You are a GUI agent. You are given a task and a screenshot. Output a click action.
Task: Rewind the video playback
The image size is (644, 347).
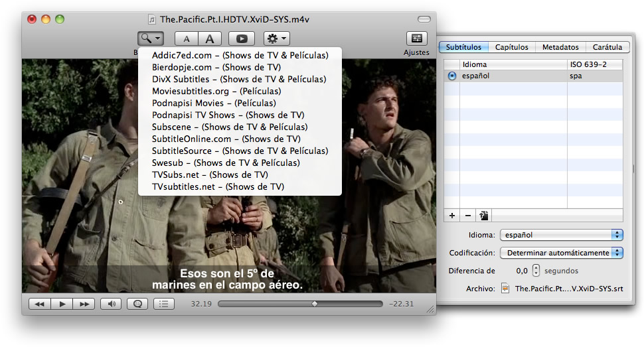coord(39,304)
